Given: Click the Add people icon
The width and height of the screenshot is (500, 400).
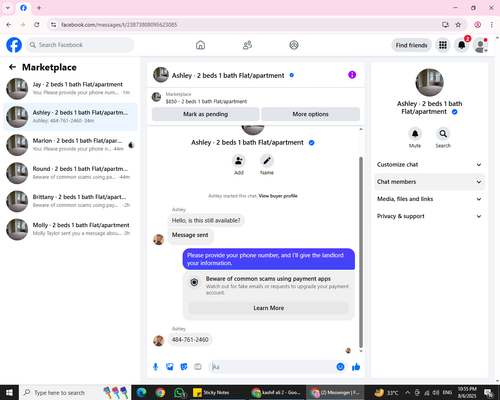Looking at the screenshot, I should coord(239,161).
